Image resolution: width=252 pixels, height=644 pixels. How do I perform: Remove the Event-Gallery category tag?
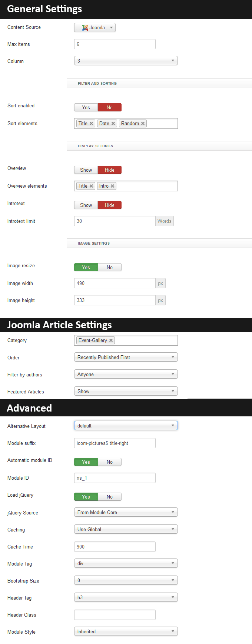111,341
